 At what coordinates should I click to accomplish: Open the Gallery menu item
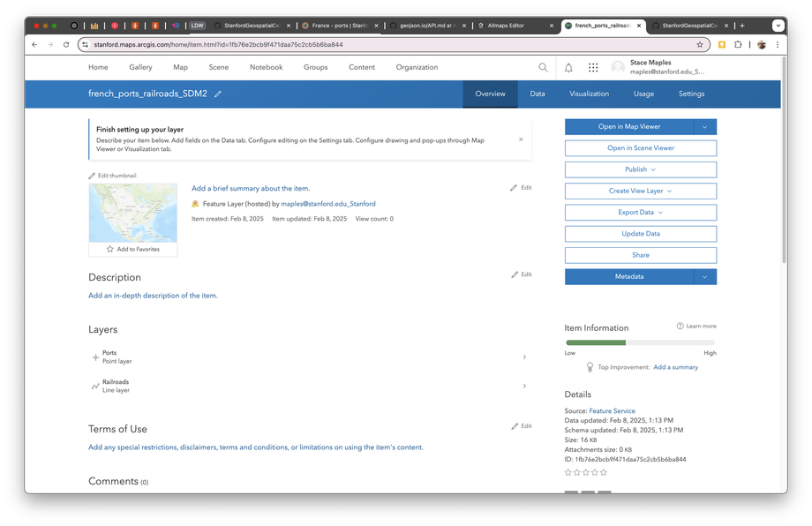point(140,67)
